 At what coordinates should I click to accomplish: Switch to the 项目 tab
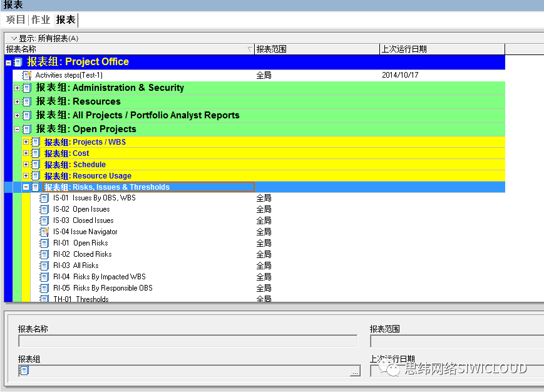coord(16,20)
